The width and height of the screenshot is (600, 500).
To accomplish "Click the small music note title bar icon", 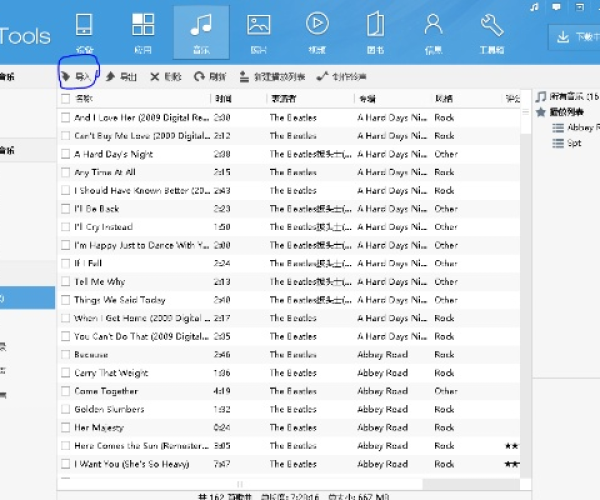I will pos(535,7).
